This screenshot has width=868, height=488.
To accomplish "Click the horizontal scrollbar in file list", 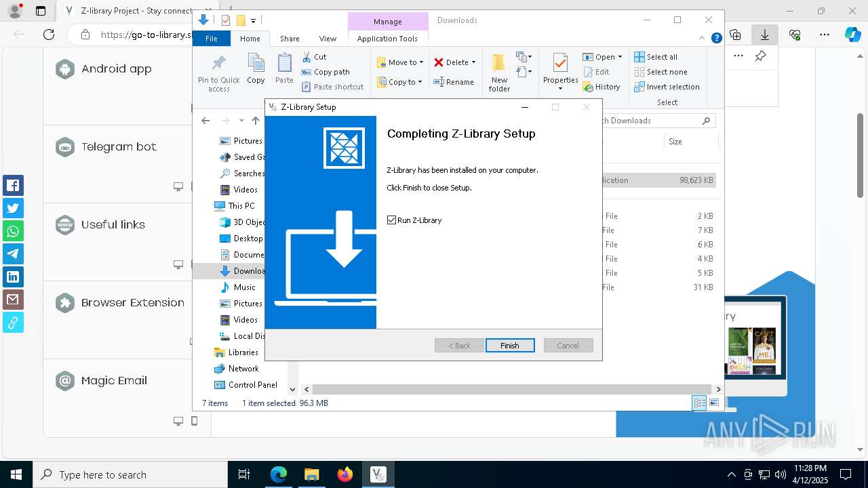I will (513, 389).
